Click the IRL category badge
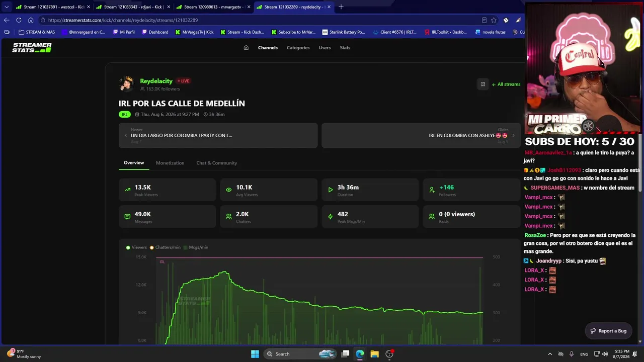 click(x=125, y=115)
